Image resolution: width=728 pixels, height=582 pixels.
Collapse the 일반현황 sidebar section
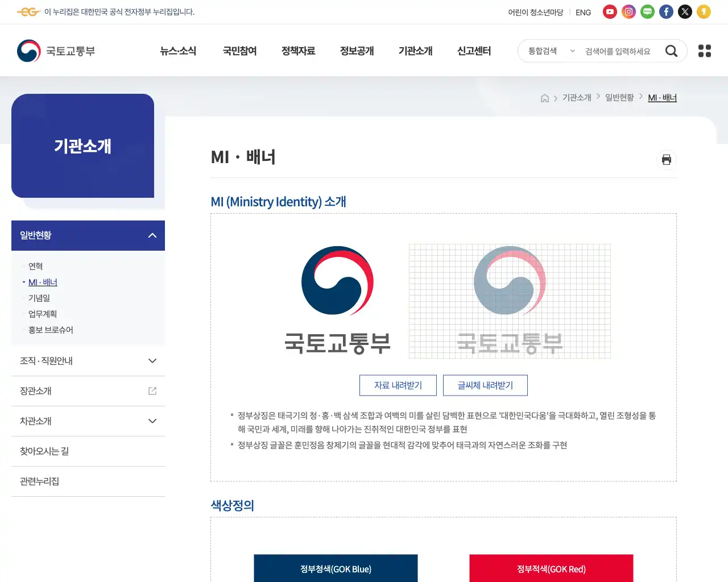pos(88,235)
